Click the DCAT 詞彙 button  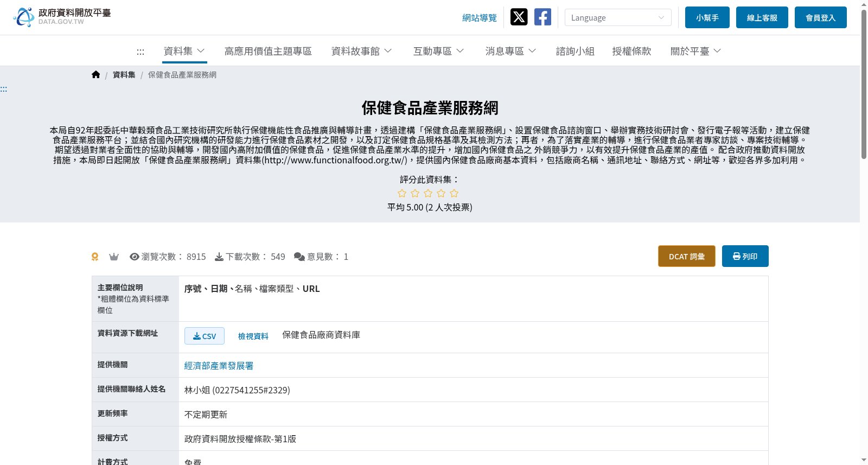pos(687,256)
